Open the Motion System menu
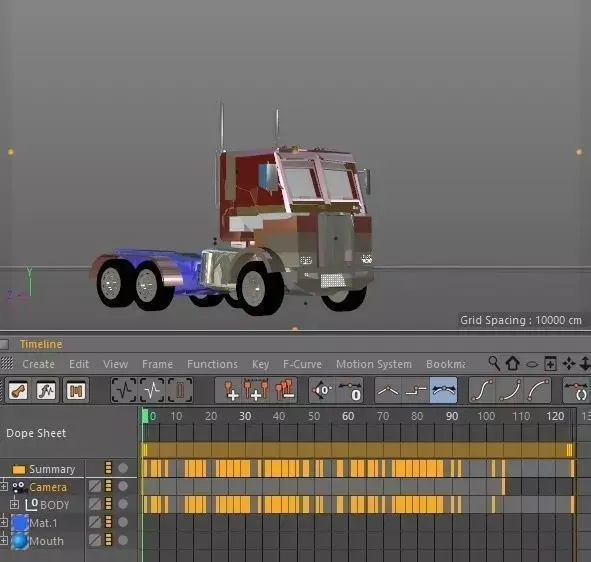This screenshot has height=562, width=591. pos(374,364)
